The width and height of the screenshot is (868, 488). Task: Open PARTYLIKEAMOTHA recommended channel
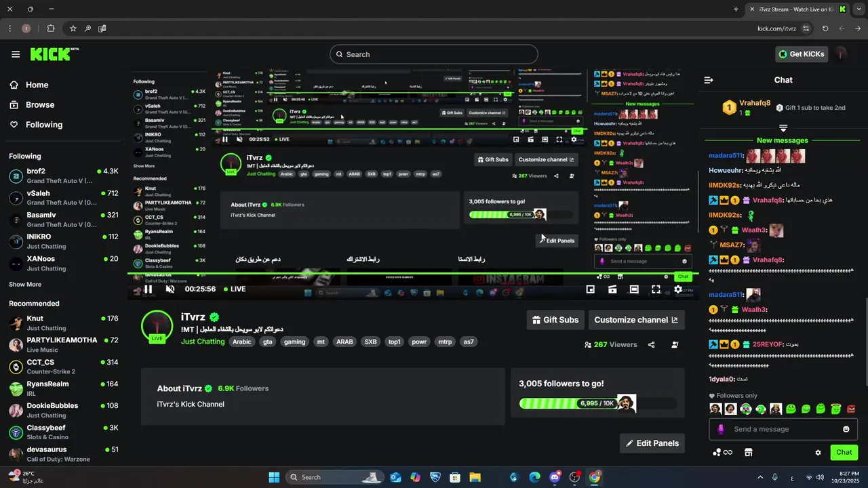(x=64, y=345)
